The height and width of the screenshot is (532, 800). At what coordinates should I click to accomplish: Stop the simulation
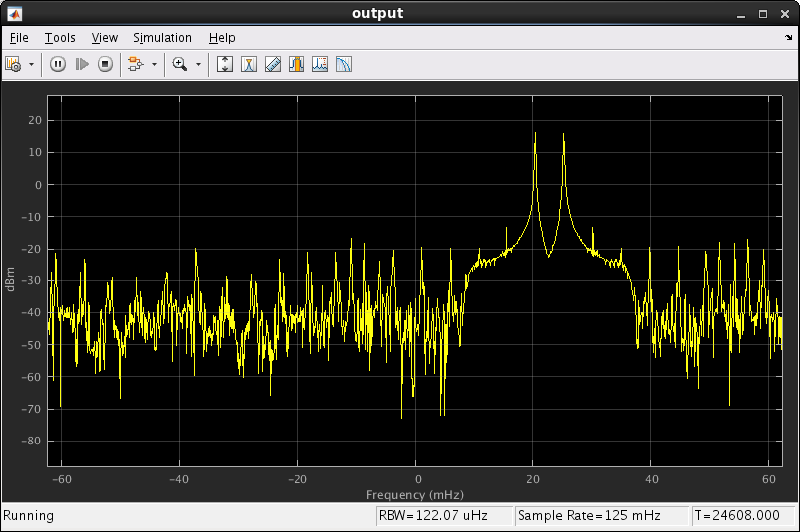[105, 64]
